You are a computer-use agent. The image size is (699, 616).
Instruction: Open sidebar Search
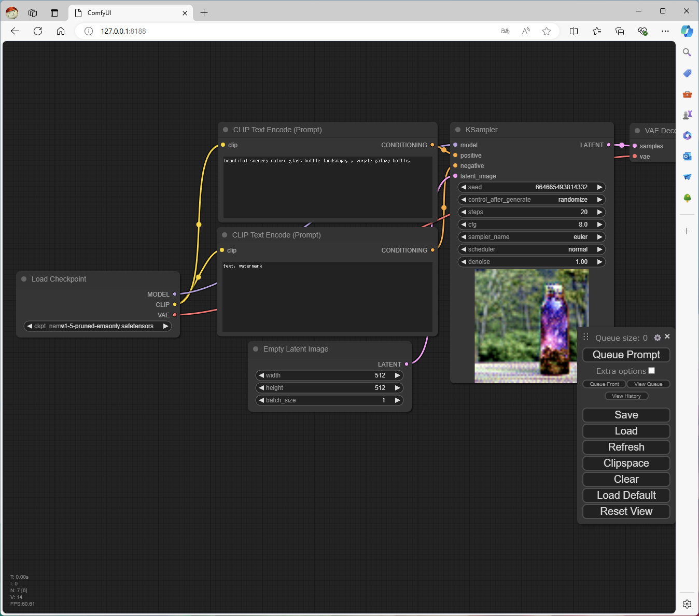[687, 52]
